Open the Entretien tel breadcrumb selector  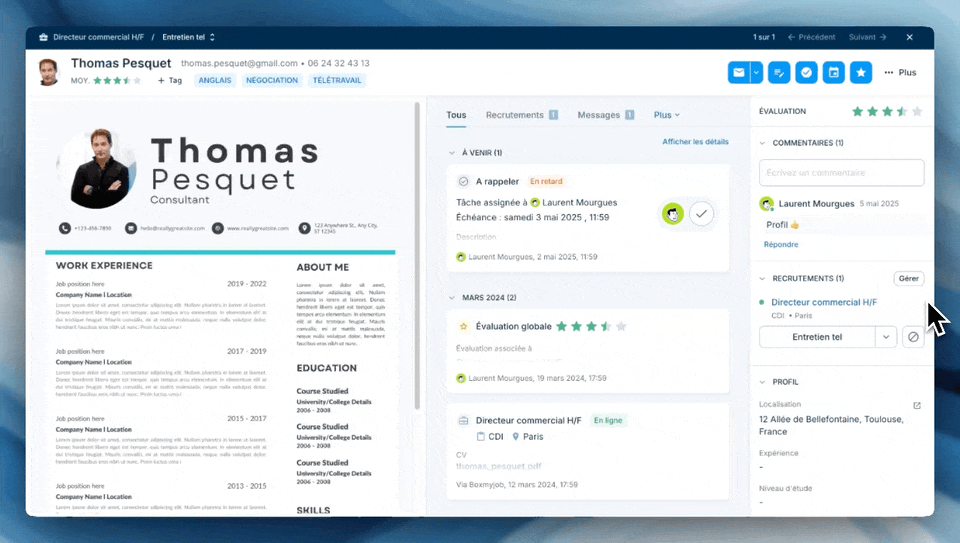pos(189,37)
